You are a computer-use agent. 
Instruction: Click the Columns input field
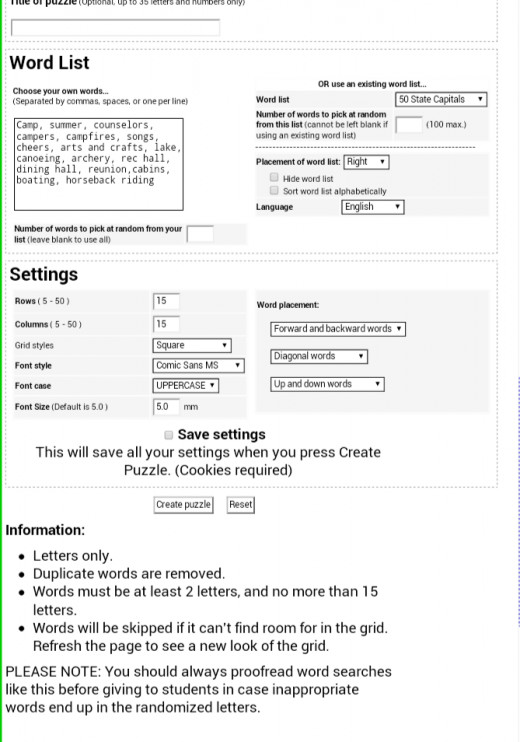click(166, 324)
